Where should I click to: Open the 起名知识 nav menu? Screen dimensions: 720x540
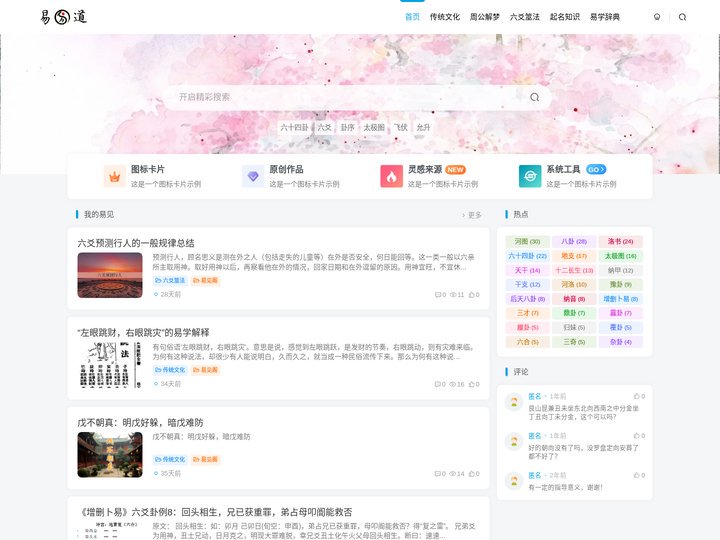(564, 17)
